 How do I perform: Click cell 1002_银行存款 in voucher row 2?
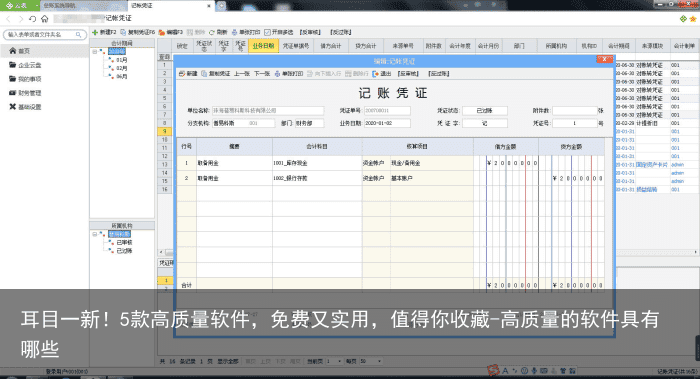(x=317, y=178)
